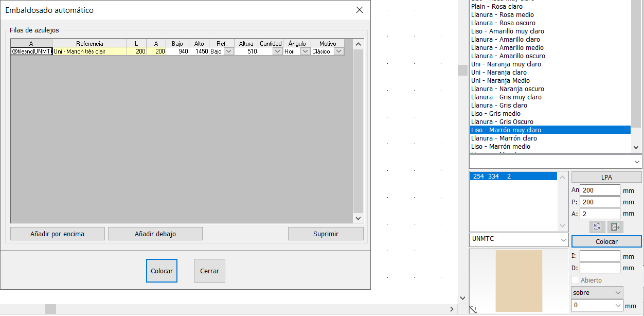Click the small corner icon below preview
Viewport: 644px width, 316px height.
point(473,310)
